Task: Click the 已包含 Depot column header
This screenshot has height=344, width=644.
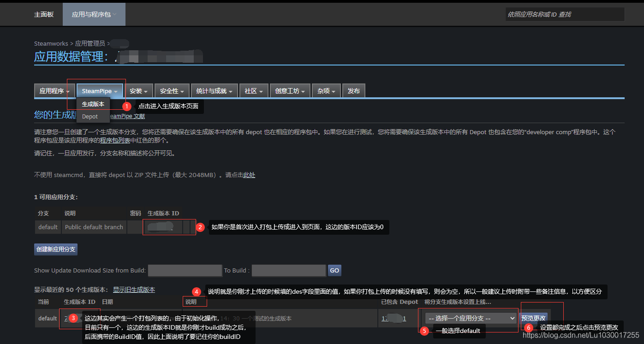Action: 400,302
